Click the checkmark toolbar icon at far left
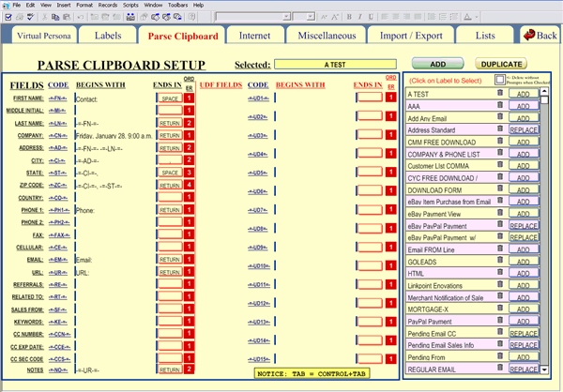 (8, 17)
